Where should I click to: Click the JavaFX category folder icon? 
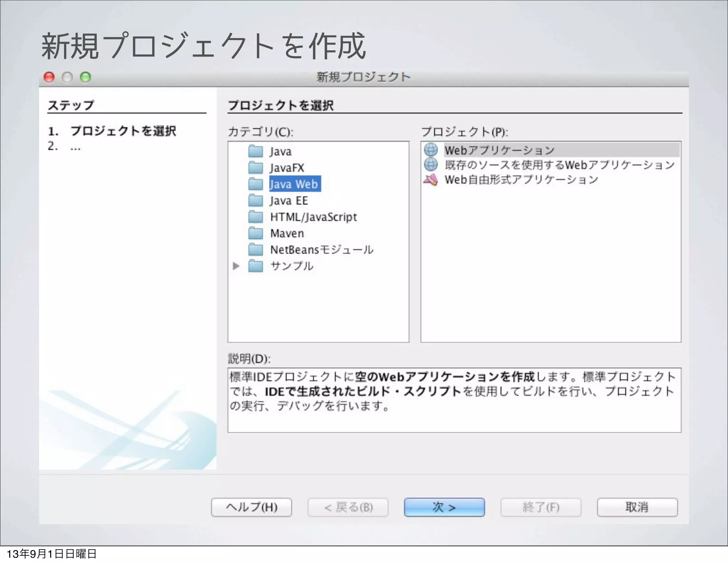[256, 168]
